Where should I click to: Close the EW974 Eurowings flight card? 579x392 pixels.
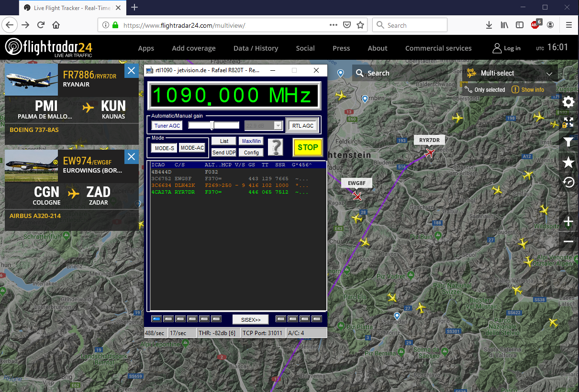click(x=132, y=156)
